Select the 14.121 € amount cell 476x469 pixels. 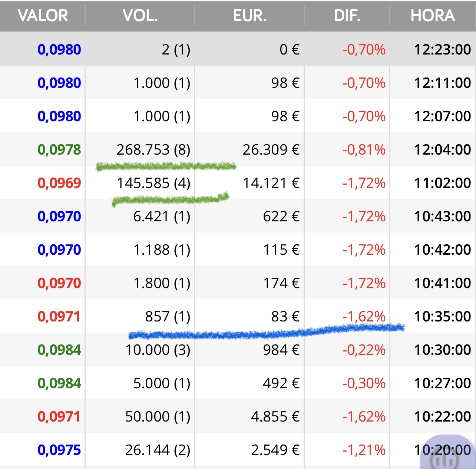pyautogui.click(x=271, y=183)
